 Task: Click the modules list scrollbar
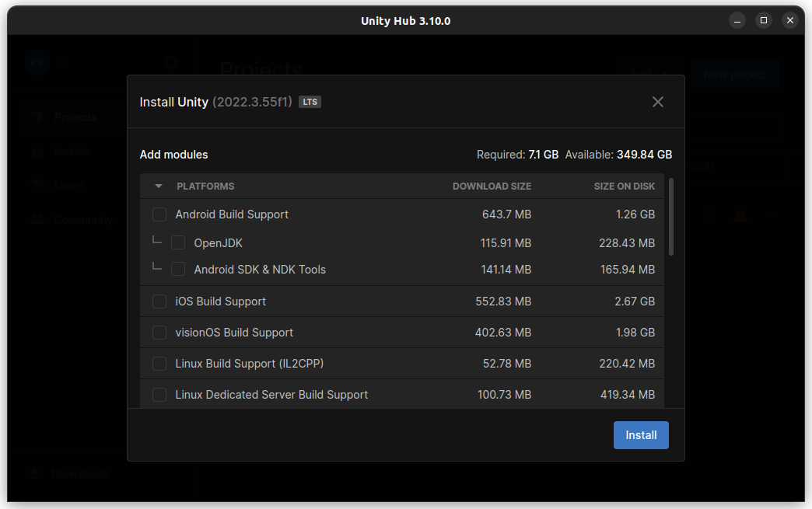tap(671, 217)
